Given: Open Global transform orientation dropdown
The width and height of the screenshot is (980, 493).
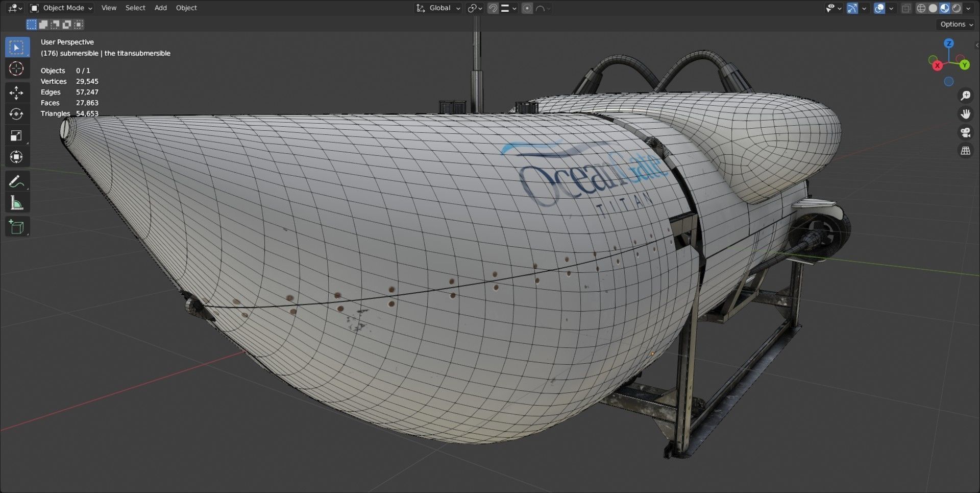Looking at the screenshot, I should click(x=438, y=8).
